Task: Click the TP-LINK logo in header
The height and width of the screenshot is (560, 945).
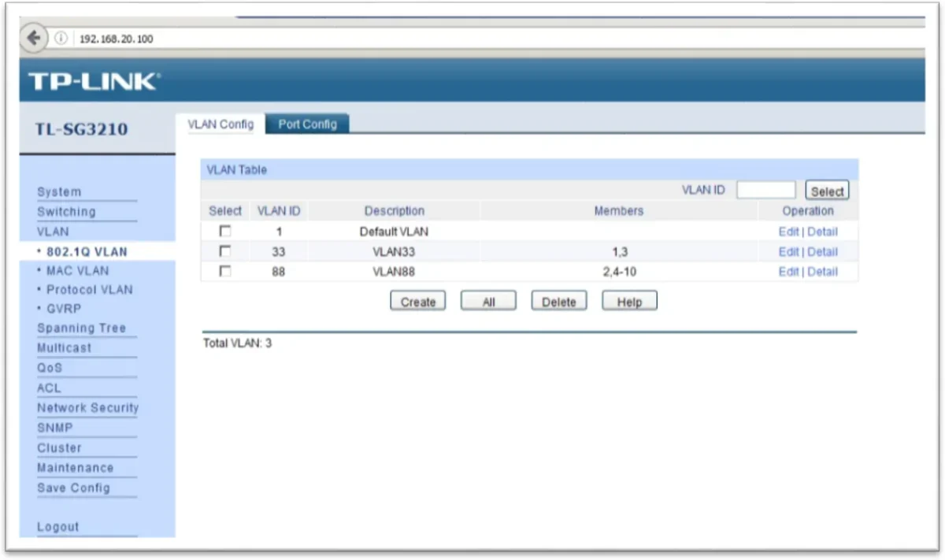Action: click(x=94, y=80)
